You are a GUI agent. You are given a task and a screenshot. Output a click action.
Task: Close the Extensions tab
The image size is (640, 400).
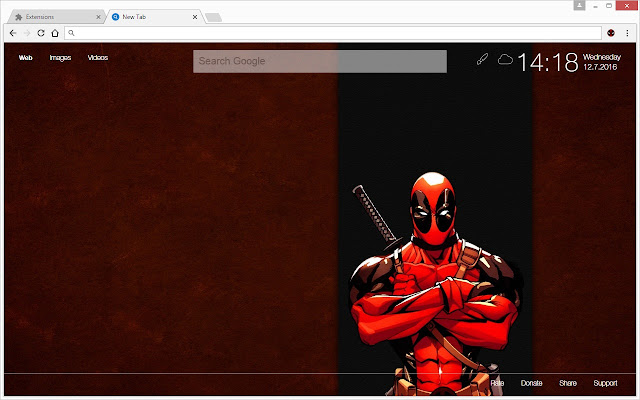(98, 17)
